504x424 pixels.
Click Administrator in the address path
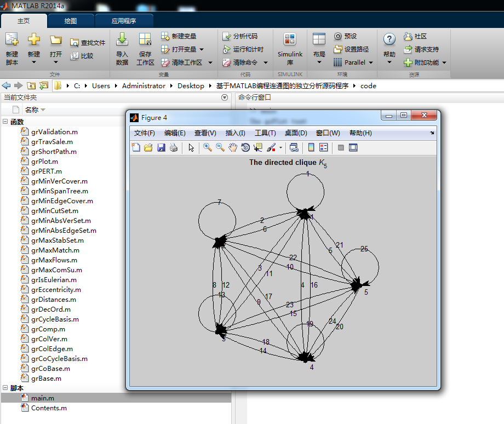144,86
